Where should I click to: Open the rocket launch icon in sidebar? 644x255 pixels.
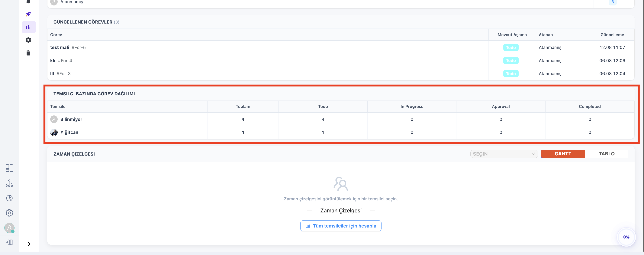(28, 14)
